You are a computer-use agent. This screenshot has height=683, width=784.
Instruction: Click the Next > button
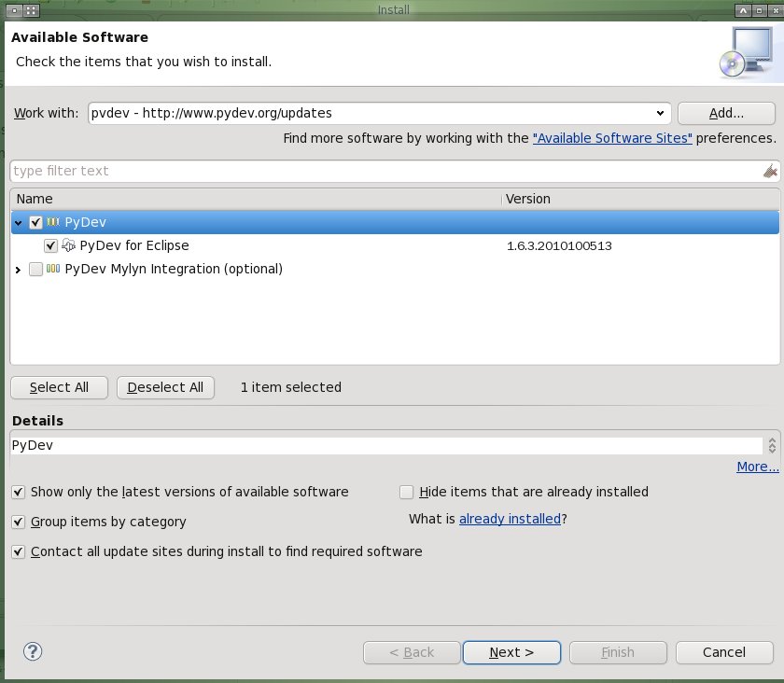pos(511,652)
